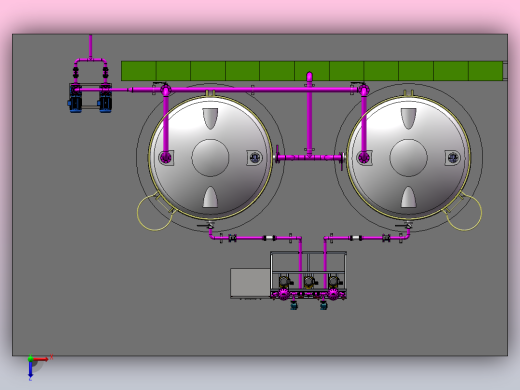Pick the left teal valve below the skid

pyautogui.click(x=294, y=305)
